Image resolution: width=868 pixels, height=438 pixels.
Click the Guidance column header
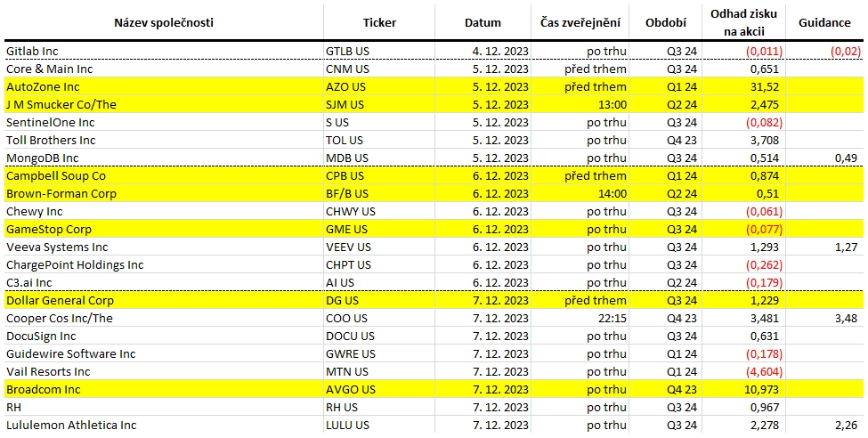point(824,23)
